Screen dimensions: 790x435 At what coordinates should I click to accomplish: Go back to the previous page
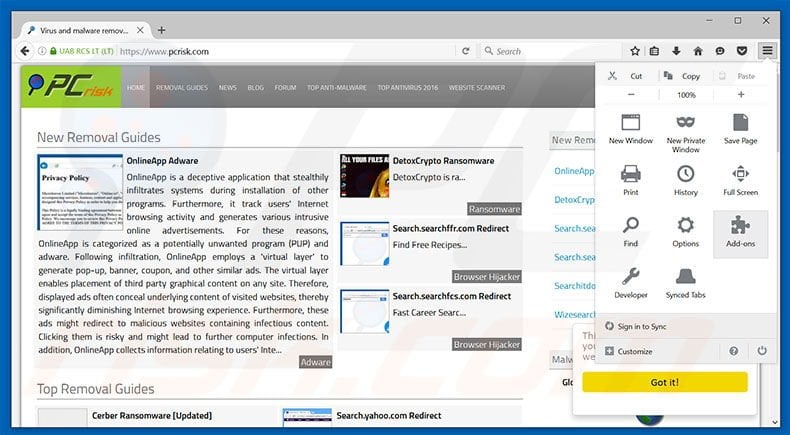coord(25,51)
